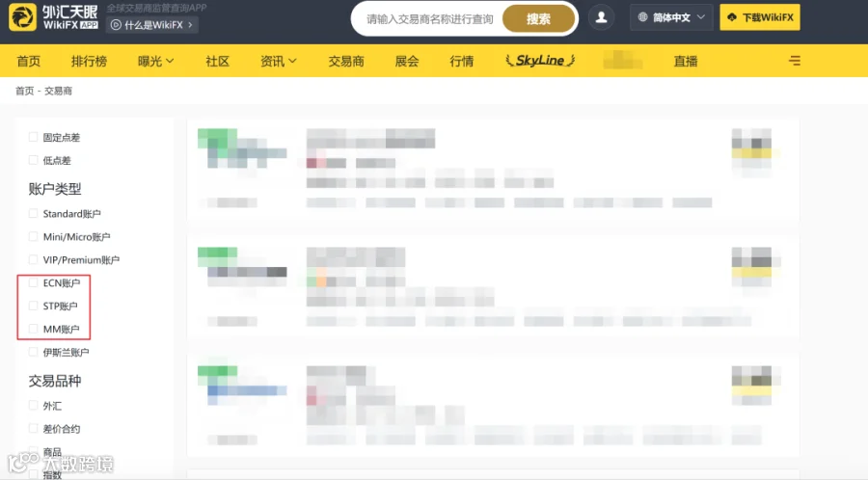Switch to the 交易商 nav item

(x=346, y=61)
